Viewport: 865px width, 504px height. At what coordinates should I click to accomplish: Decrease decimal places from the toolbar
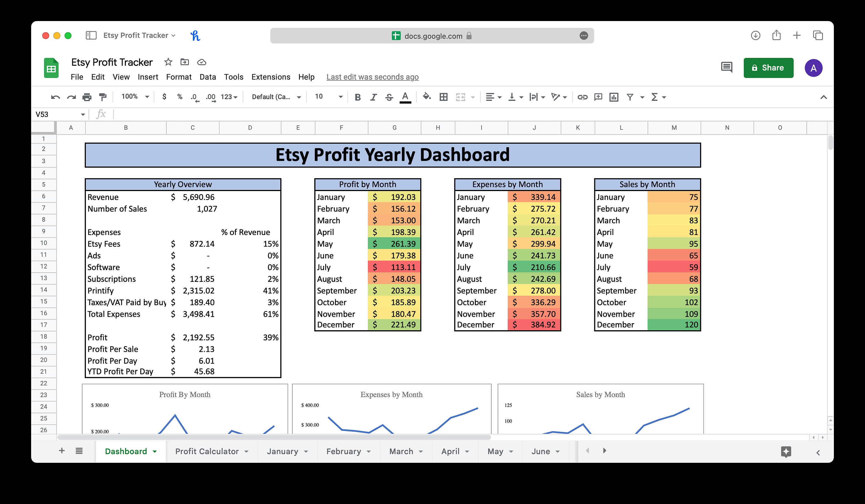pyautogui.click(x=194, y=98)
